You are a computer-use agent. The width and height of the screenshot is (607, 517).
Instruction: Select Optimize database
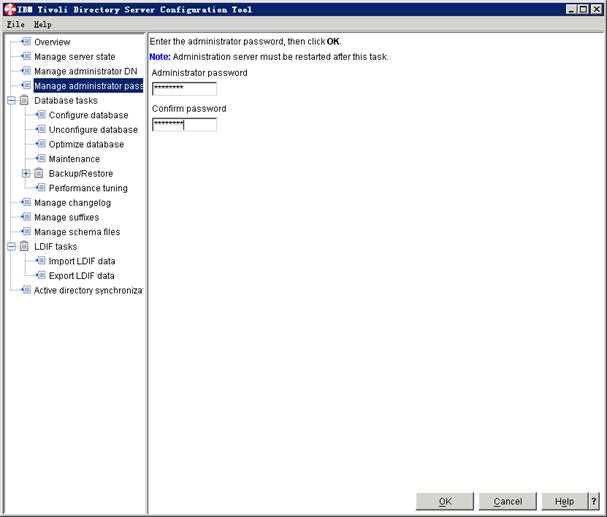click(86, 144)
